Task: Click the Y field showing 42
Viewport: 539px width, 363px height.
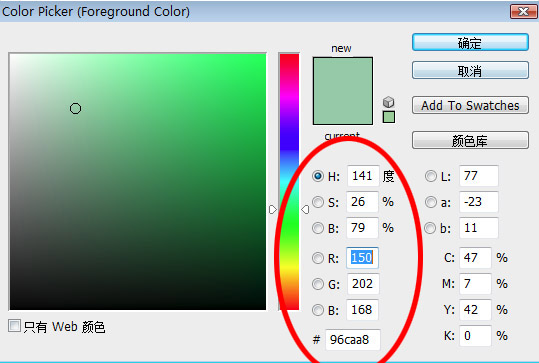Action: tap(475, 310)
